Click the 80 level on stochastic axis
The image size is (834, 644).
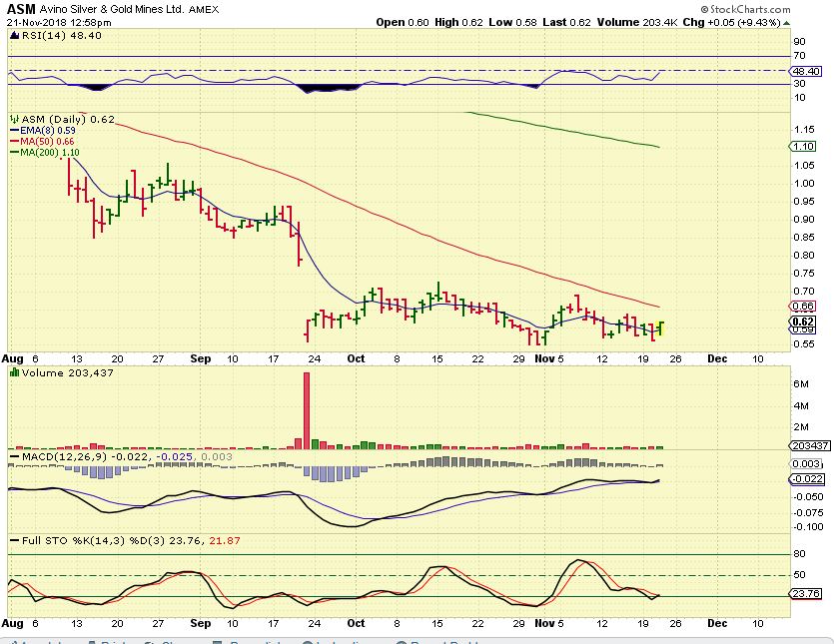[799, 554]
